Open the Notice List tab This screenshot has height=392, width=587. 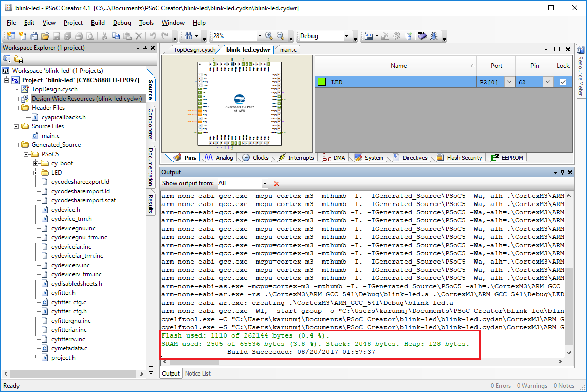click(x=198, y=374)
